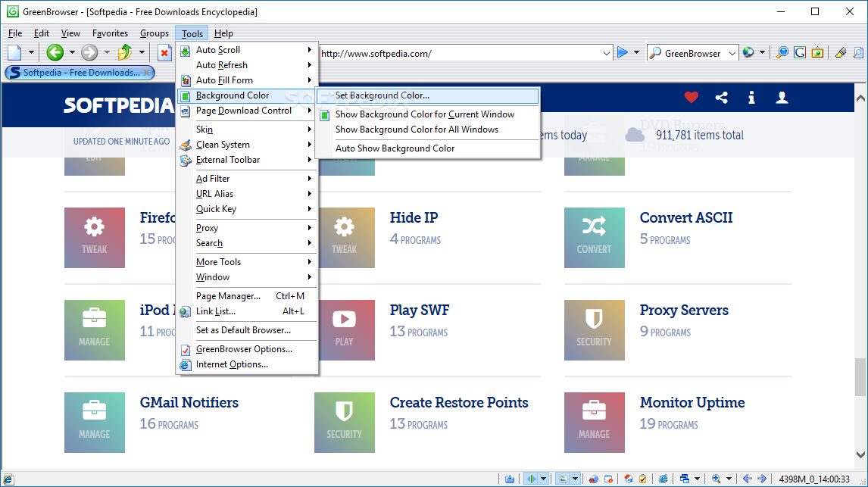Click into the address bar URL field
Screen dimensions: 868x487
(460, 53)
